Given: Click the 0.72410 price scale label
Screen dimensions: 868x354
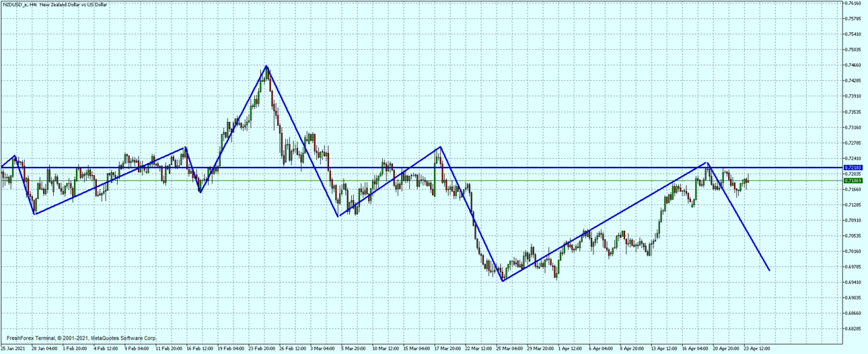Looking at the screenshot, I should (853, 159).
